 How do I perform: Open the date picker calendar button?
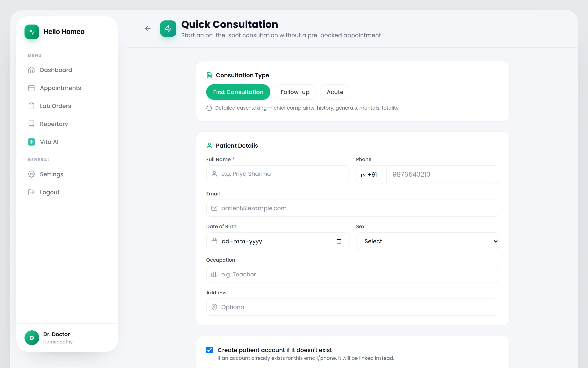pos(339,241)
